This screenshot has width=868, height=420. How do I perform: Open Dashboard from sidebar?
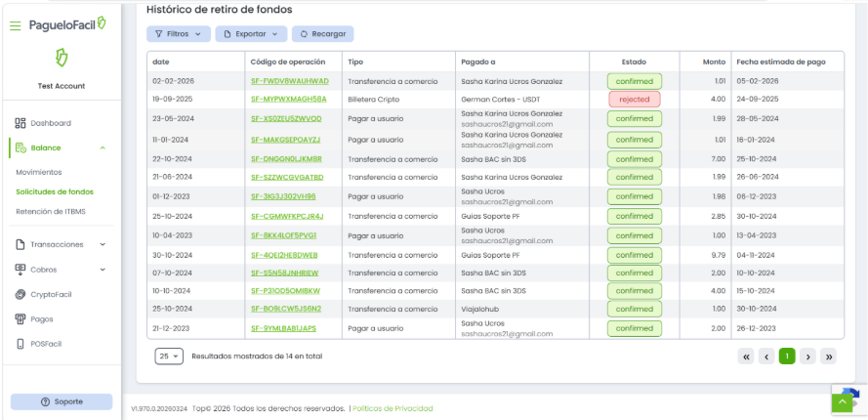[50, 123]
